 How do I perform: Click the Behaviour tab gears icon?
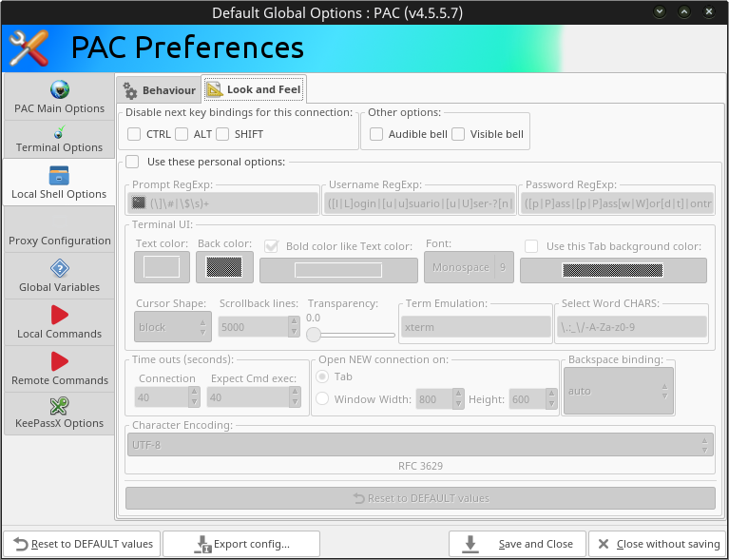pos(130,90)
